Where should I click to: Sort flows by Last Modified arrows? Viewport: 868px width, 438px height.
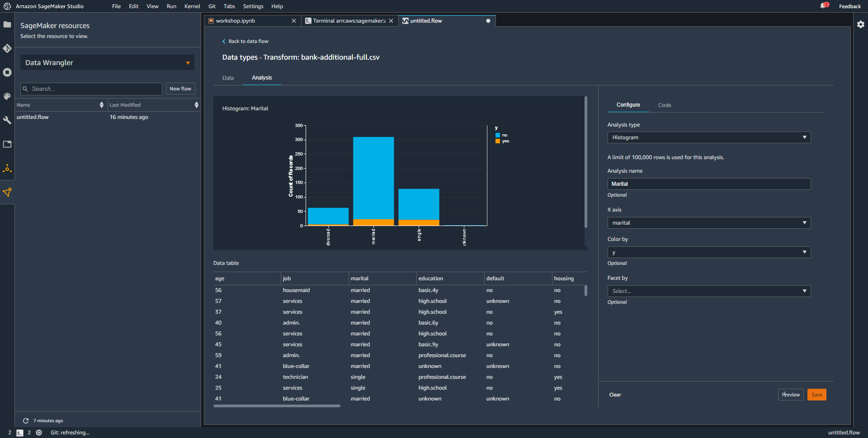tap(196, 105)
